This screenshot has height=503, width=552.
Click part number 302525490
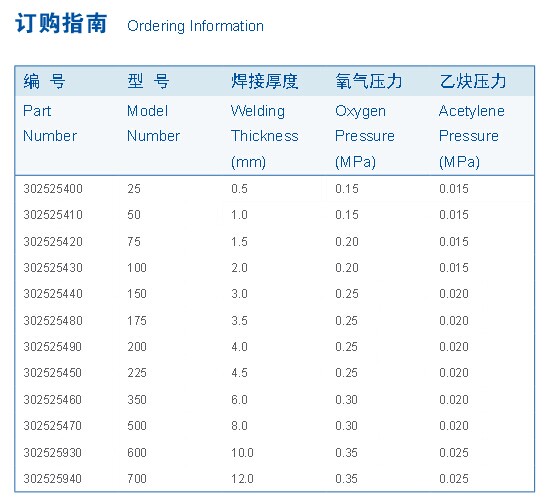point(52,347)
